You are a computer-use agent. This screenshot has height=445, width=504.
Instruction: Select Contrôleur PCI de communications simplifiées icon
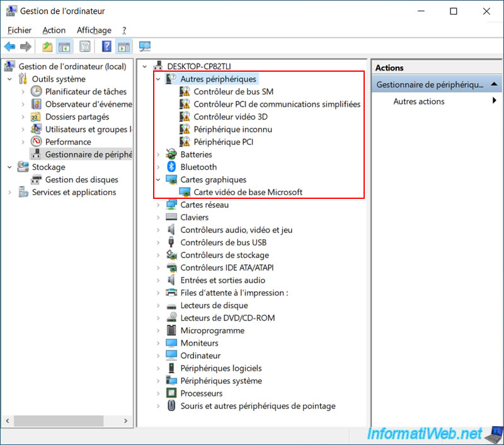coord(185,104)
